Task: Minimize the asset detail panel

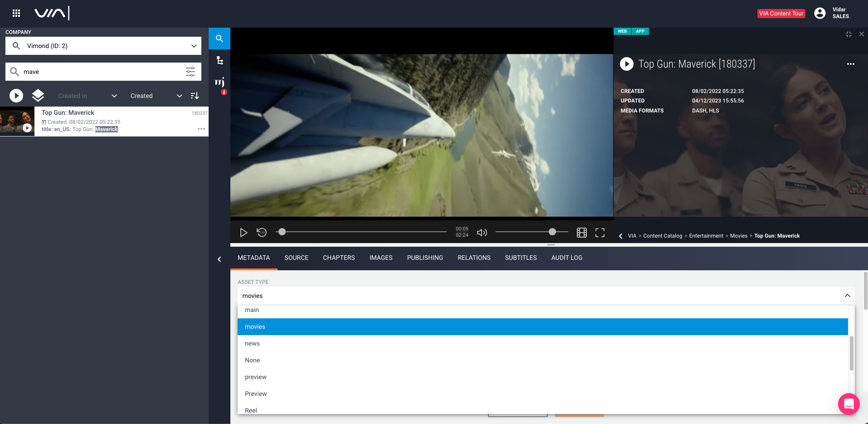Action: [848, 34]
